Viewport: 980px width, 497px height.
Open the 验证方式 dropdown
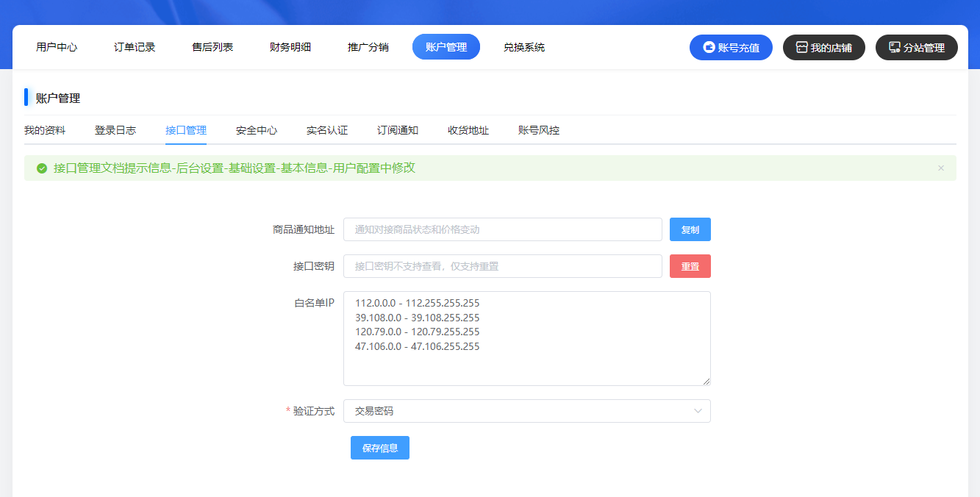pos(526,411)
